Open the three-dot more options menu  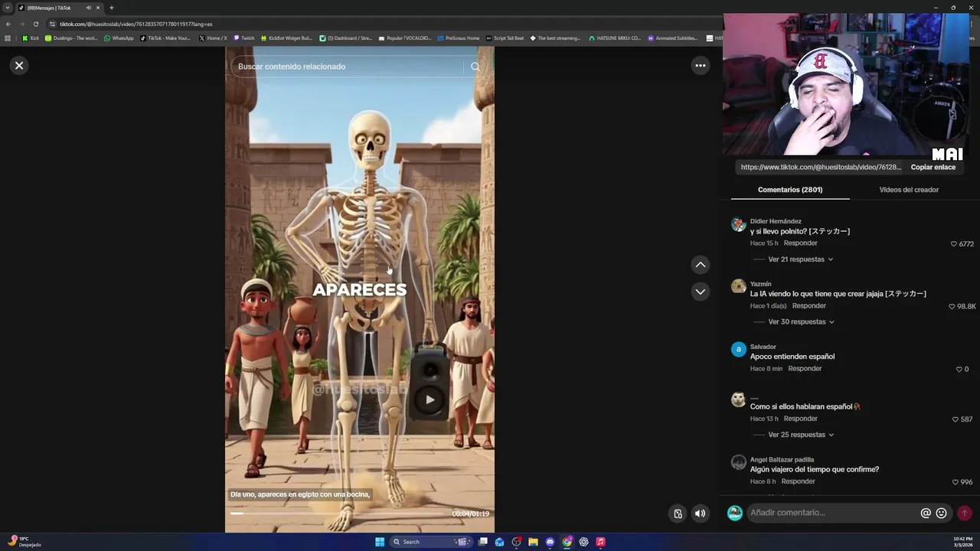point(700,66)
